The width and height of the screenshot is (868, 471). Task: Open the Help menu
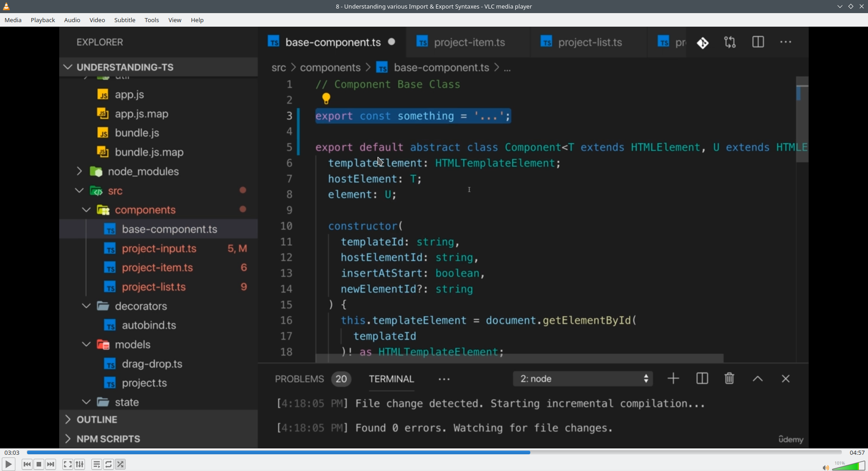[198, 20]
